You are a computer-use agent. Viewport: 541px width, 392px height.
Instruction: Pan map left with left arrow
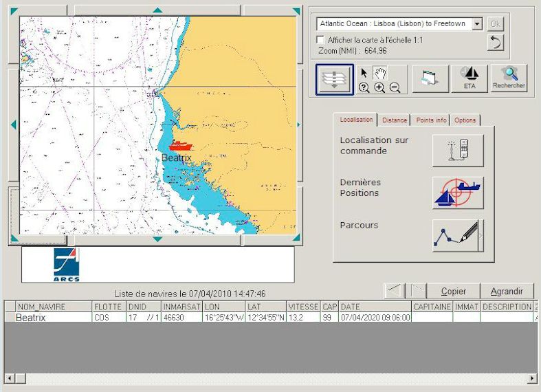14,124
